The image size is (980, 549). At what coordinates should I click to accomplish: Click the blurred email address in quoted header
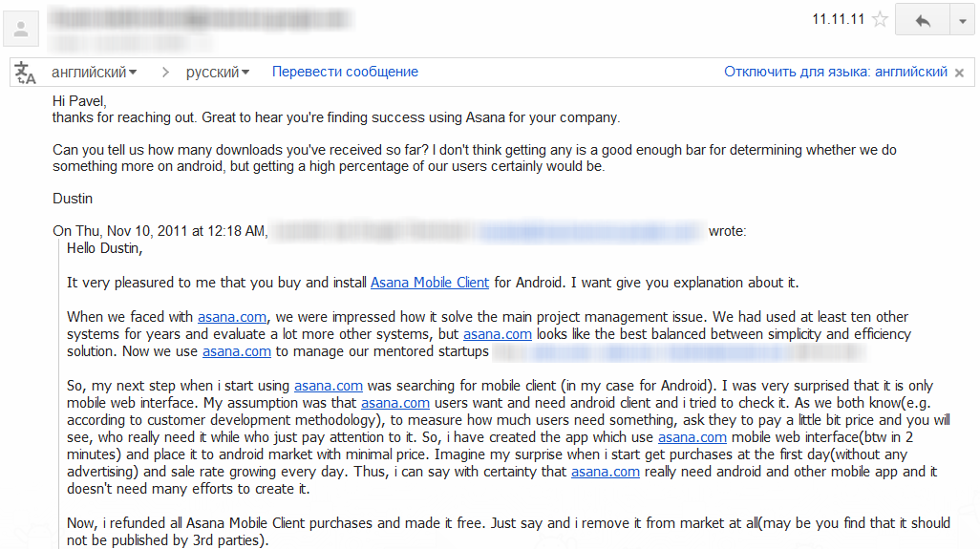point(590,231)
